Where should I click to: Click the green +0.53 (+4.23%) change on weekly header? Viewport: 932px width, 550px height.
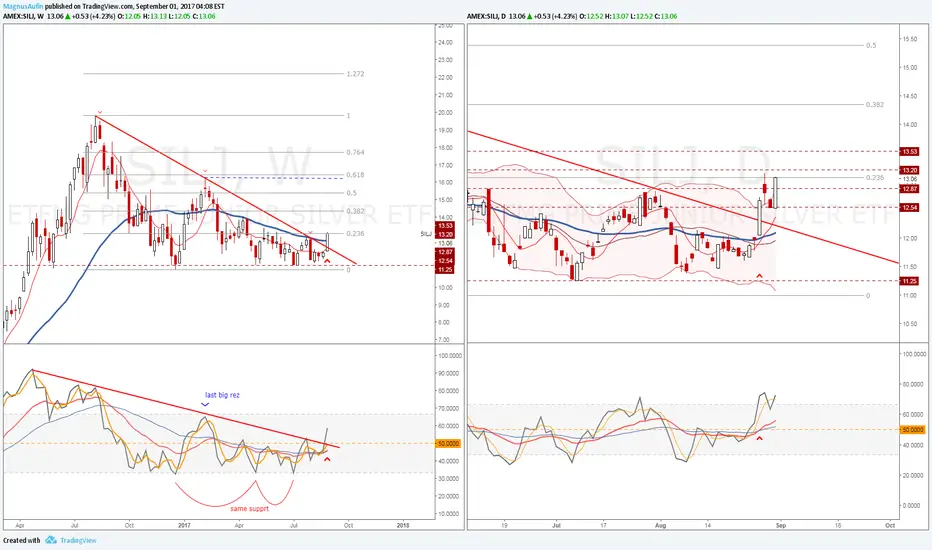(x=91, y=16)
